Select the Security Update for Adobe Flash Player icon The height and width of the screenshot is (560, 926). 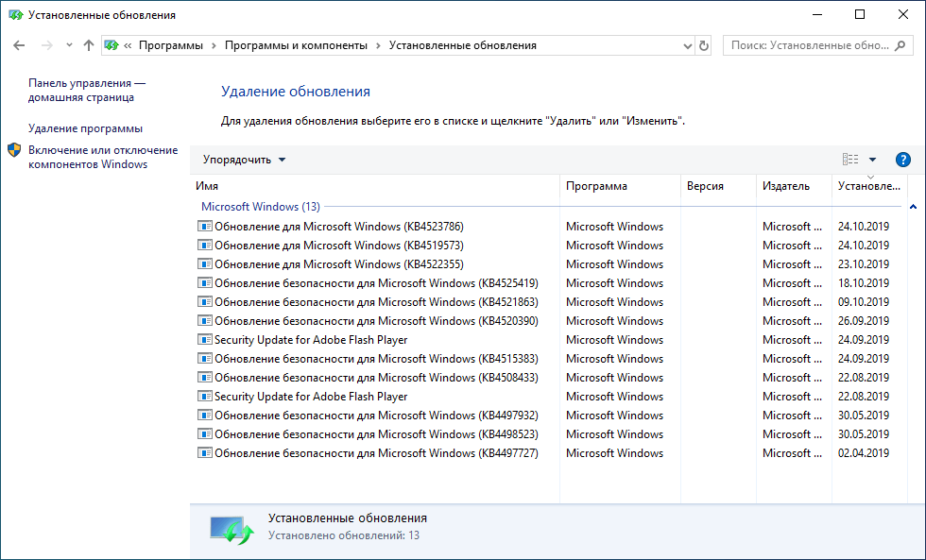pos(205,339)
